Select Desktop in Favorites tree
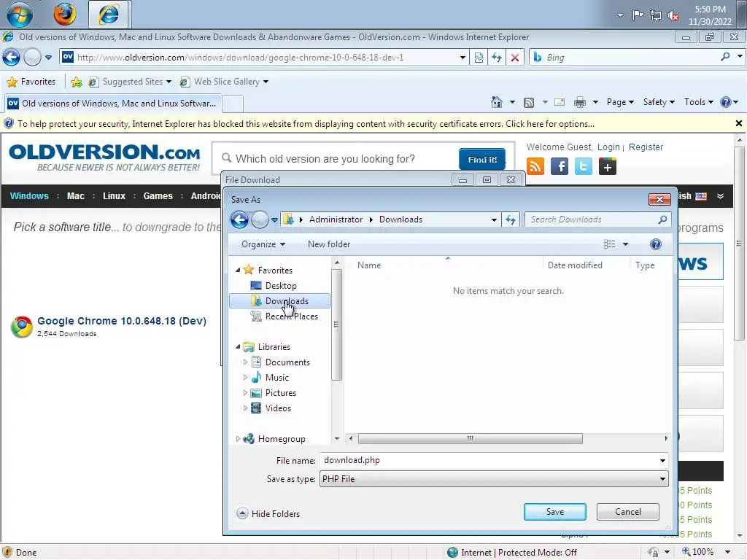The width and height of the screenshot is (747, 560). pyautogui.click(x=281, y=286)
